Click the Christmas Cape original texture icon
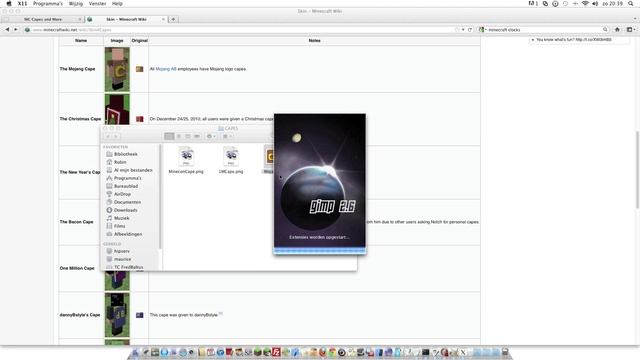This screenshot has height=360, width=640. (140, 119)
